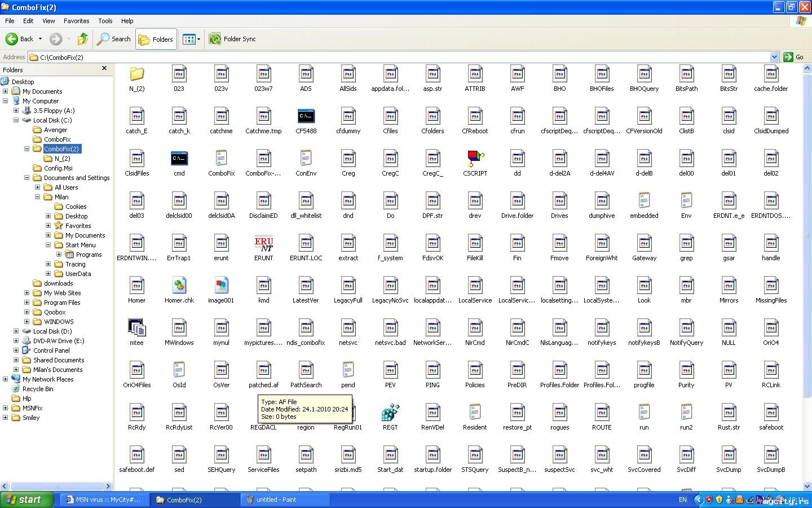Open the Tools menu

[105, 21]
